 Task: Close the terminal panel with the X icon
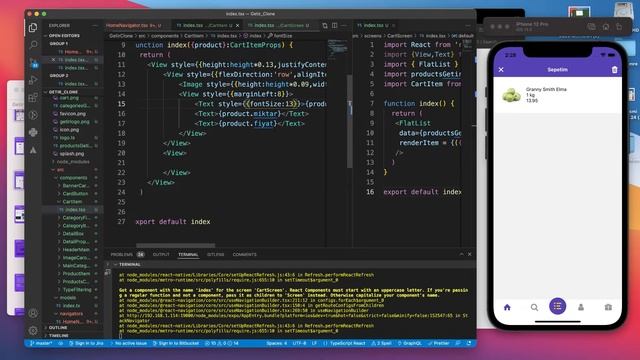[469, 254]
